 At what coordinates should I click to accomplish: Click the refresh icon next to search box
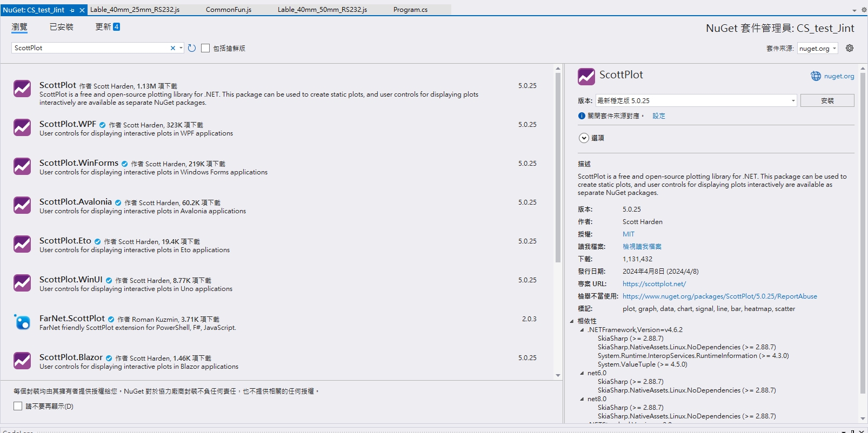192,48
